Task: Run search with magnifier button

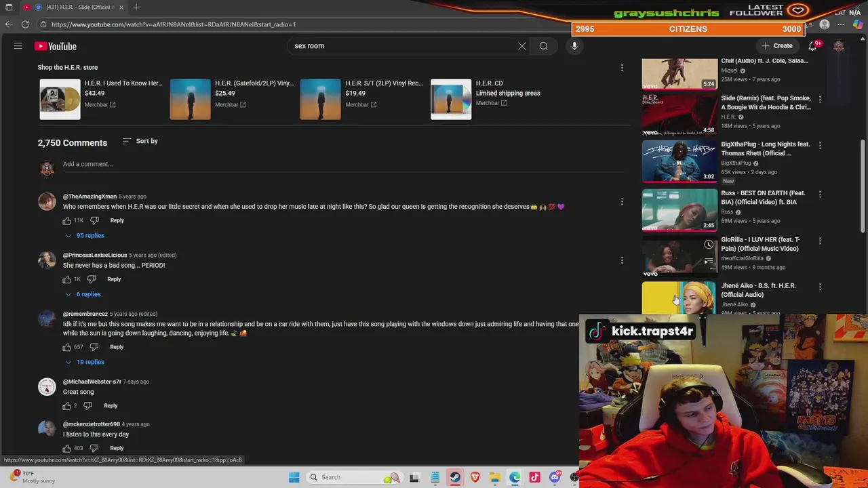Action: coord(544,46)
